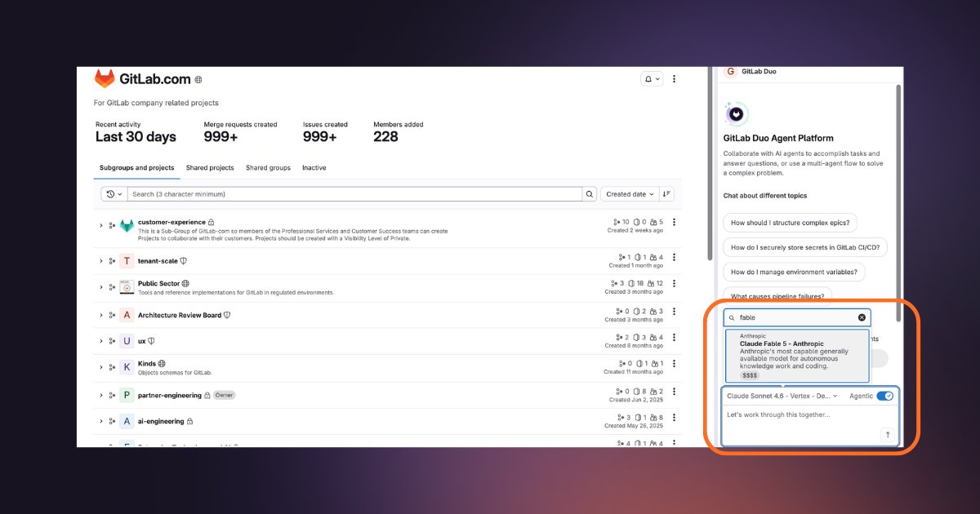The height and width of the screenshot is (514, 980).
Task: Open kebab menu for partner-engineering row
Action: pos(674,392)
